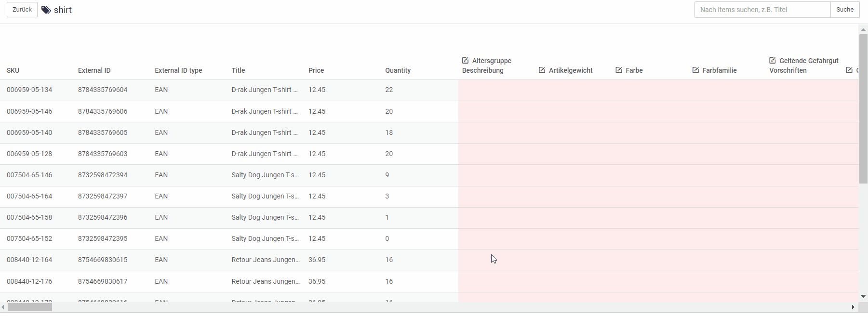Click Farbe cell for row 007504-65-164
Screen dimensions: 868x316
tap(650, 197)
